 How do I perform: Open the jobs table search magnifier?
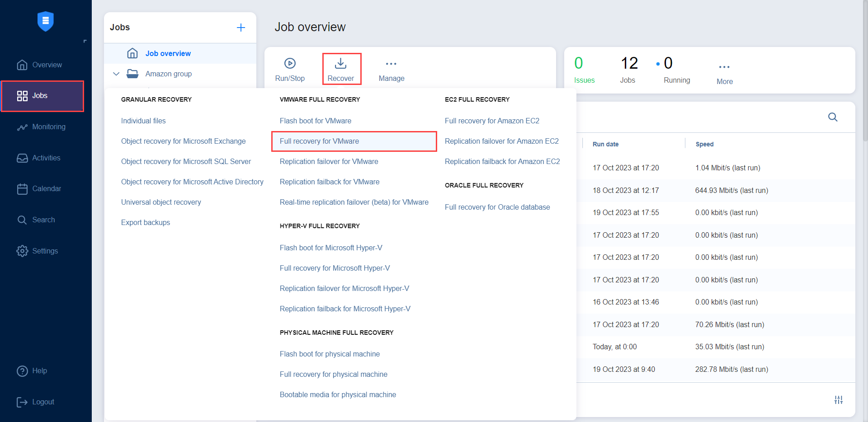coord(833,117)
